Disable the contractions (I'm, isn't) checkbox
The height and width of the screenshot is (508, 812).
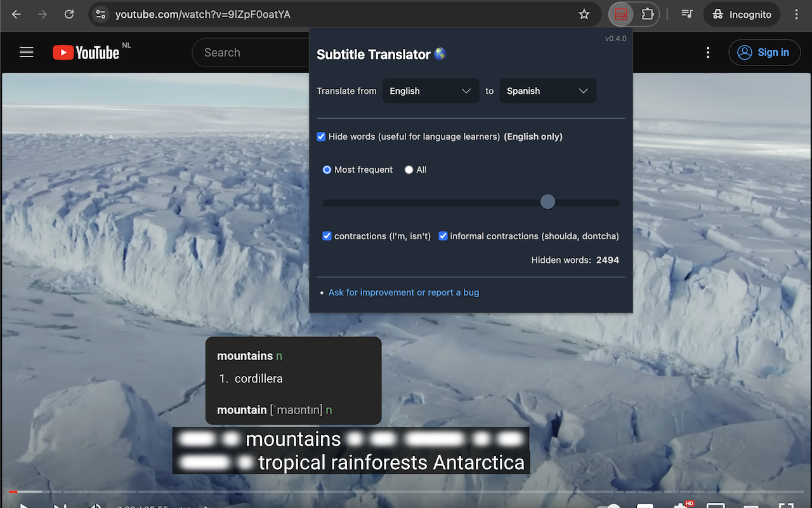[327, 236]
